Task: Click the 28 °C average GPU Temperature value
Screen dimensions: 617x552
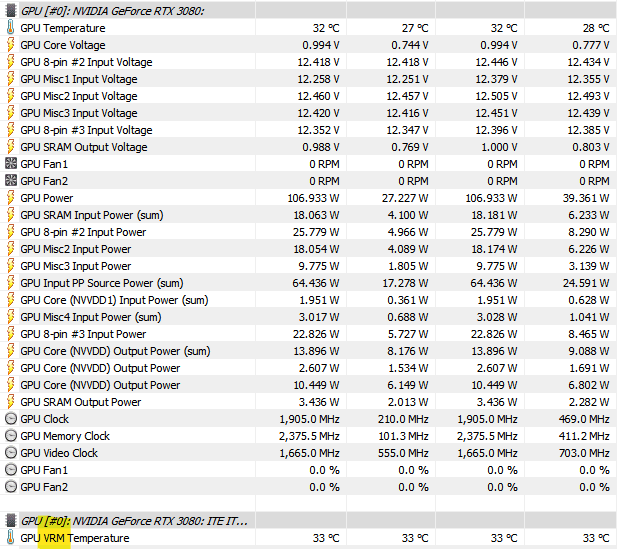Action: [596, 28]
